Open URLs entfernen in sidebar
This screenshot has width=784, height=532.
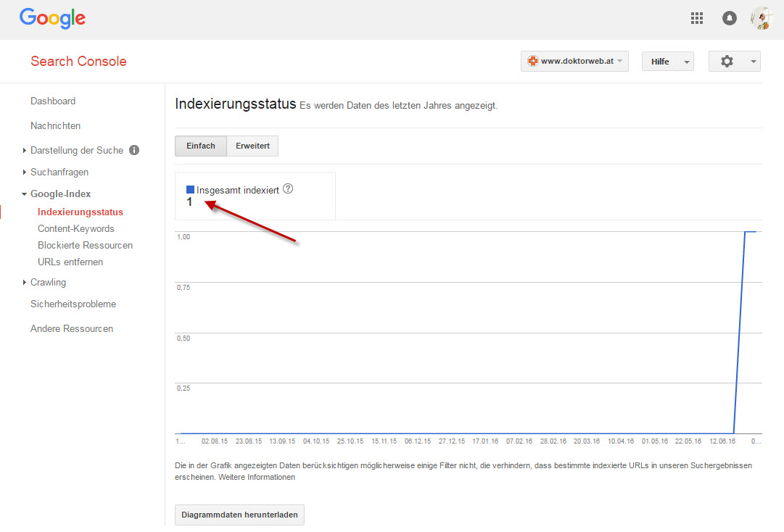pyautogui.click(x=70, y=262)
